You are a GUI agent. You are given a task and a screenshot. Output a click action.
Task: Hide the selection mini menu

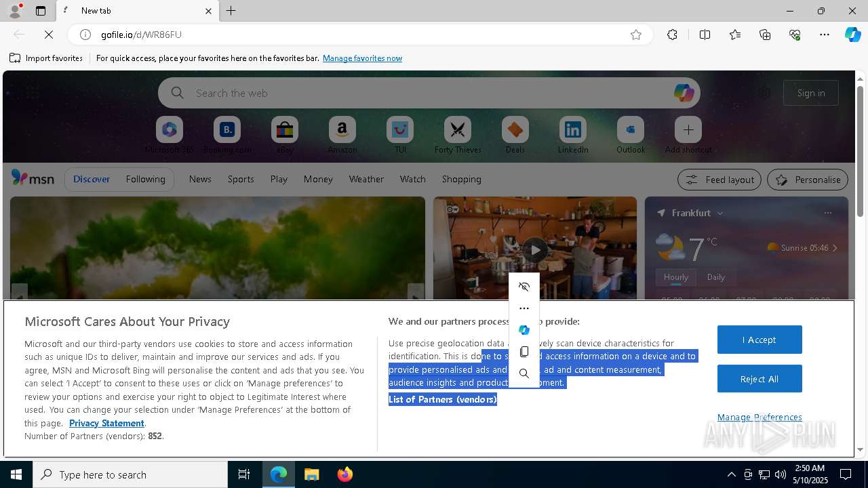tap(524, 287)
